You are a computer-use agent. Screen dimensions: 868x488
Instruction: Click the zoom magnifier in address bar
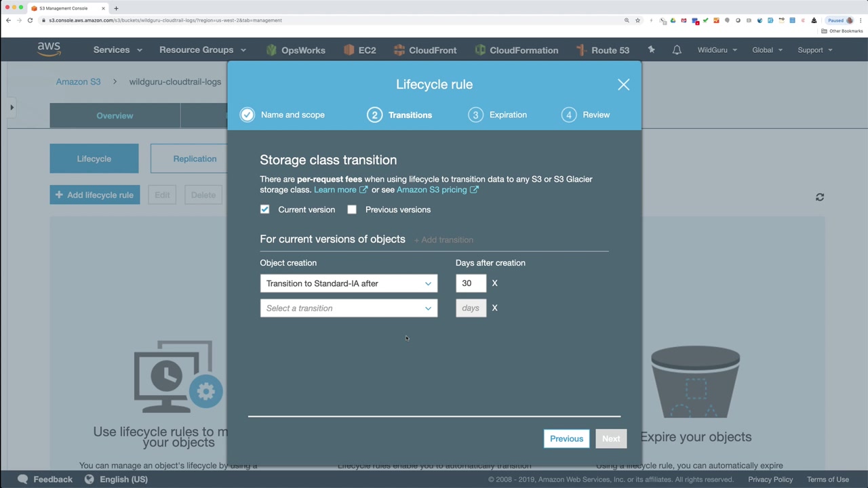click(627, 20)
